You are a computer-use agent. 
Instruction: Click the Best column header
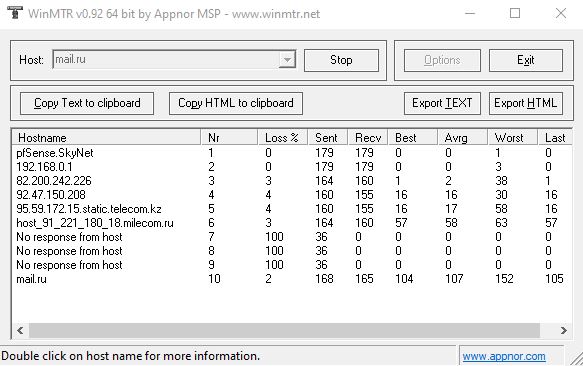(413, 138)
